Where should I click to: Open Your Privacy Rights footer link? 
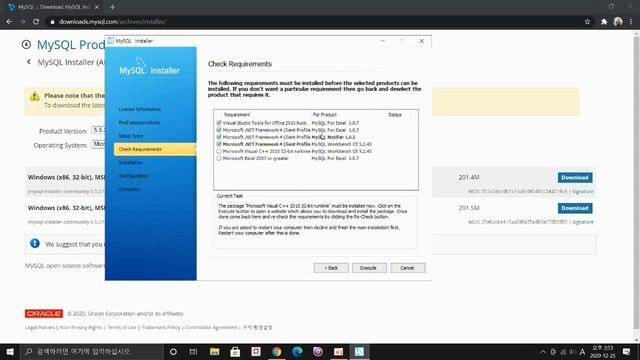pyautogui.click(x=81, y=327)
